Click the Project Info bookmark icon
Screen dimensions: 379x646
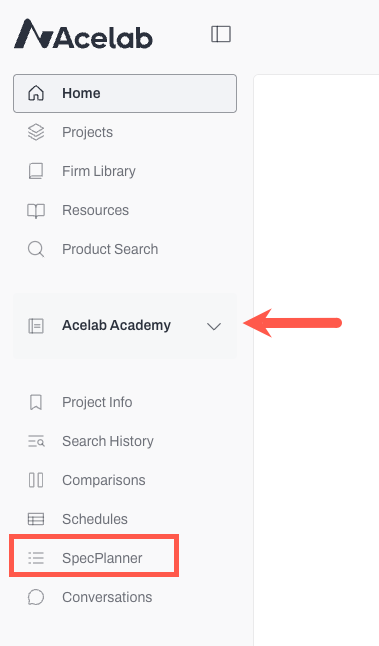coord(36,402)
